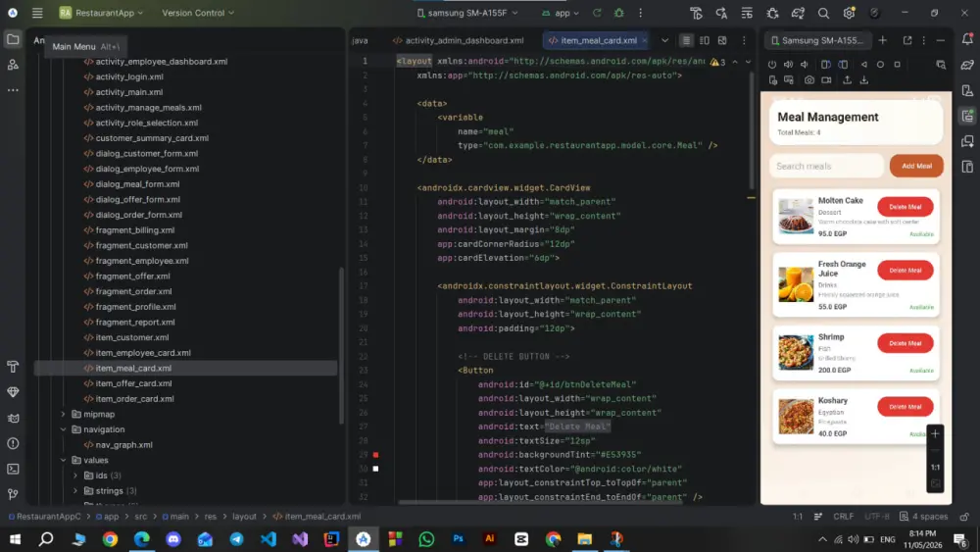The height and width of the screenshot is (552, 980).
Task: Open IDE settings gear icon
Action: [849, 13]
